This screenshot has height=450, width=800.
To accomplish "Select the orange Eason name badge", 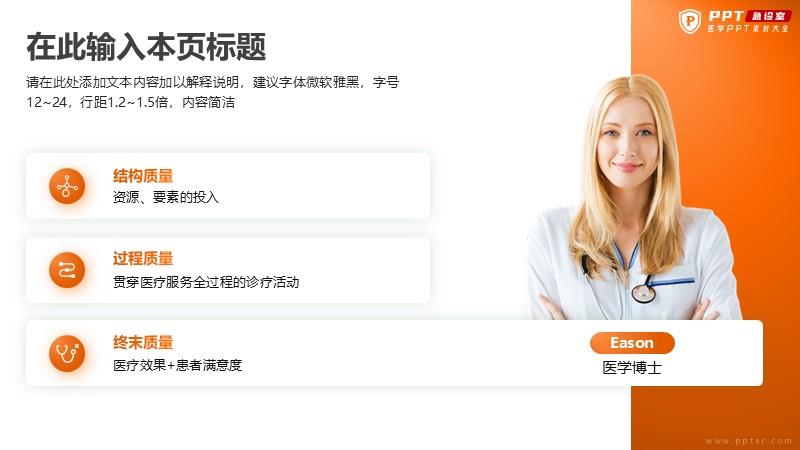I will tap(632, 343).
